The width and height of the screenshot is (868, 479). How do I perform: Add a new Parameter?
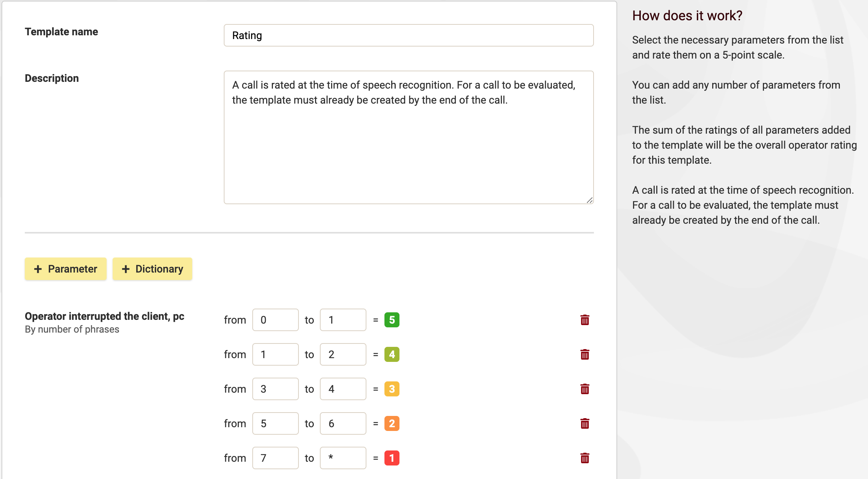(x=66, y=269)
